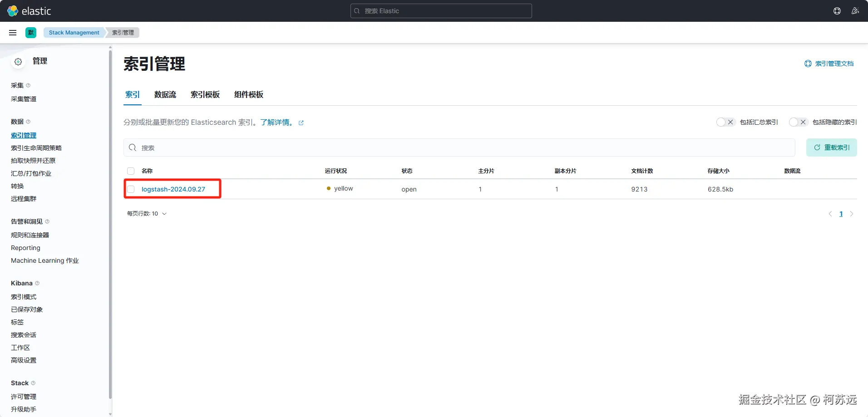Toggle the 包括汇总索引 switch
Image resolution: width=868 pixels, height=417 pixels.
[725, 122]
